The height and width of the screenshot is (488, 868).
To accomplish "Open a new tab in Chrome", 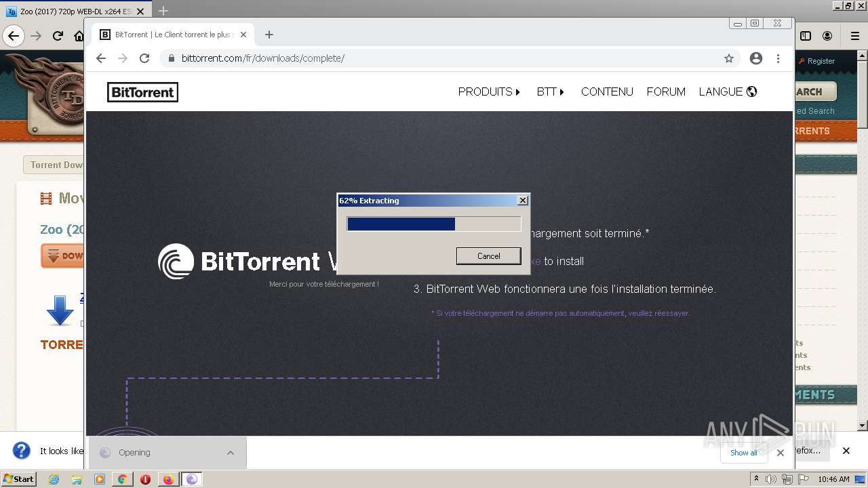I will [269, 35].
